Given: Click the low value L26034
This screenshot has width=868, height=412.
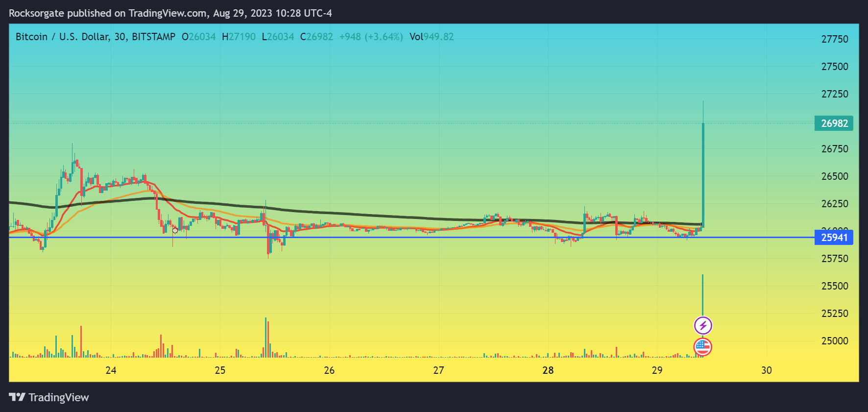Looking at the screenshot, I should tap(278, 37).
